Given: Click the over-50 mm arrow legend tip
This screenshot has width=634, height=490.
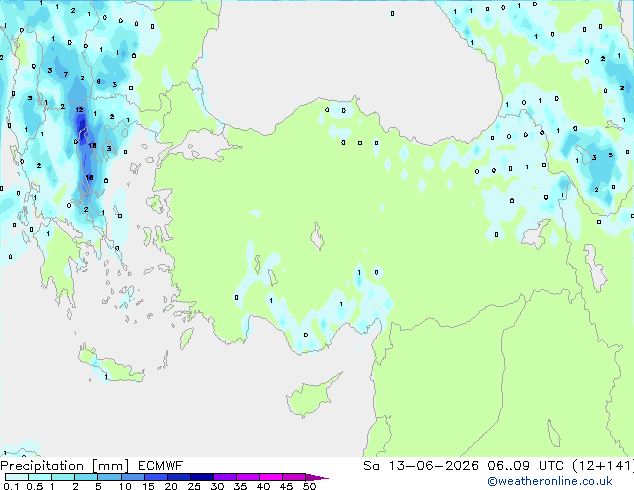Looking at the screenshot, I should click(317, 477).
